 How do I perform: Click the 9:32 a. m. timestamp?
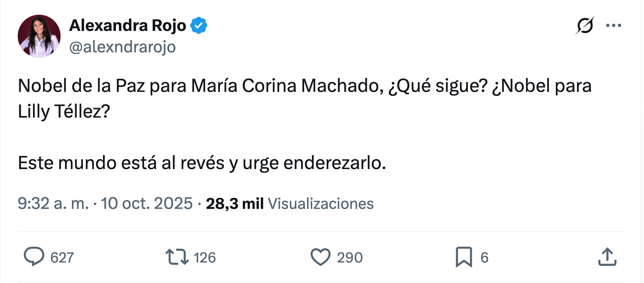tap(53, 203)
